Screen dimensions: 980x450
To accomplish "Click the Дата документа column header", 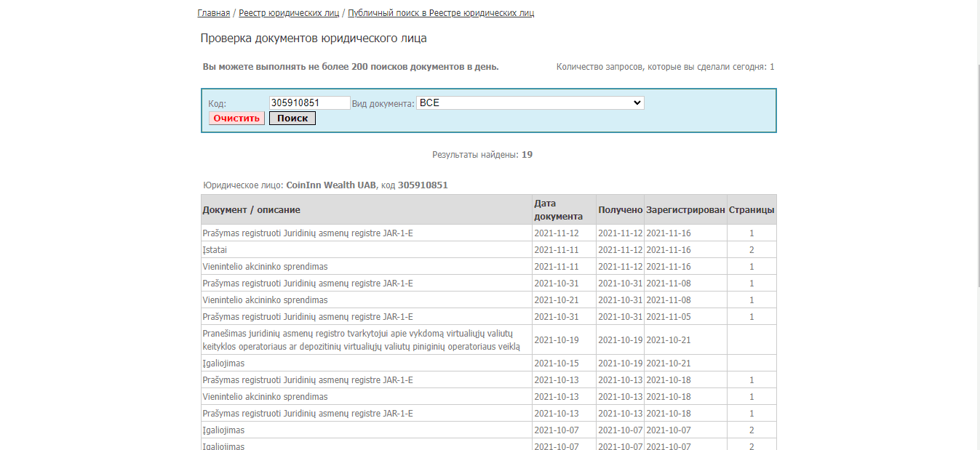I will click(x=558, y=210).
